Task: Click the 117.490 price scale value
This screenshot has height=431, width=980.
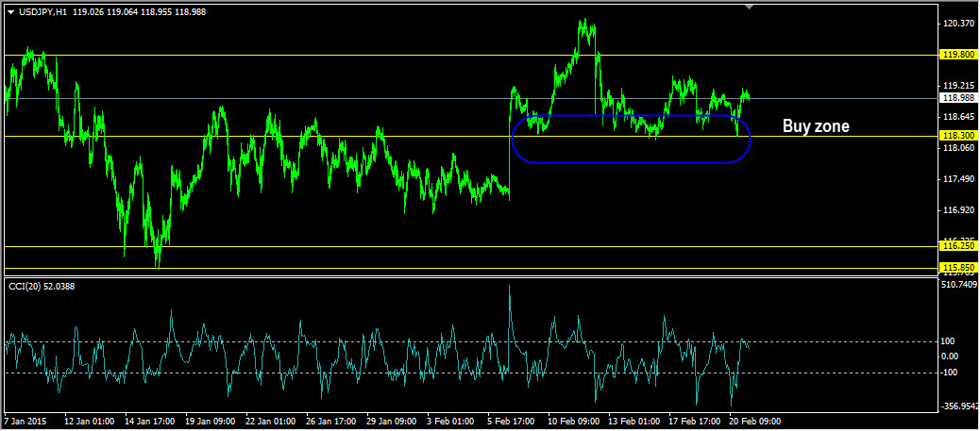Action: tap(958, 179)
